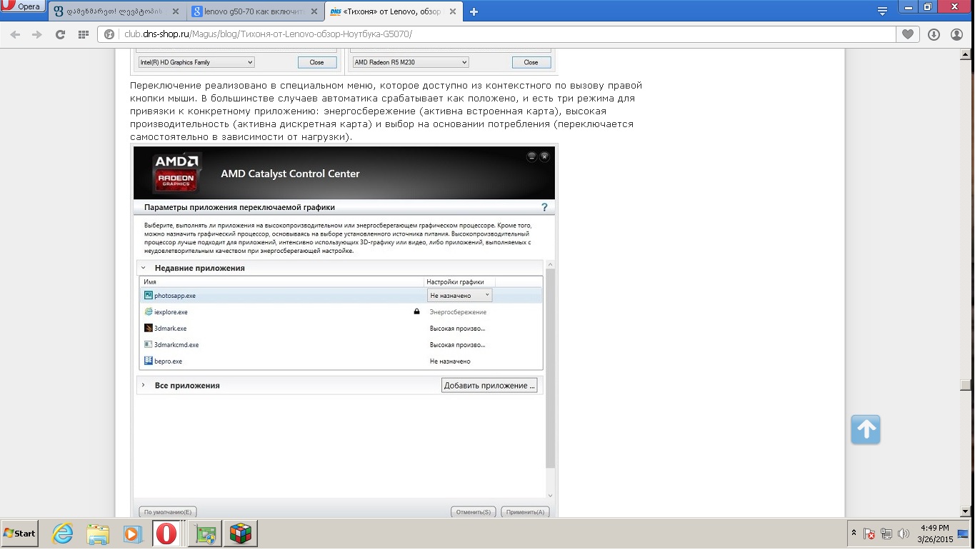Click the lock icon on iexplore.exe row
The width and height of the screenshot is (980, 560).
(416, 311)
